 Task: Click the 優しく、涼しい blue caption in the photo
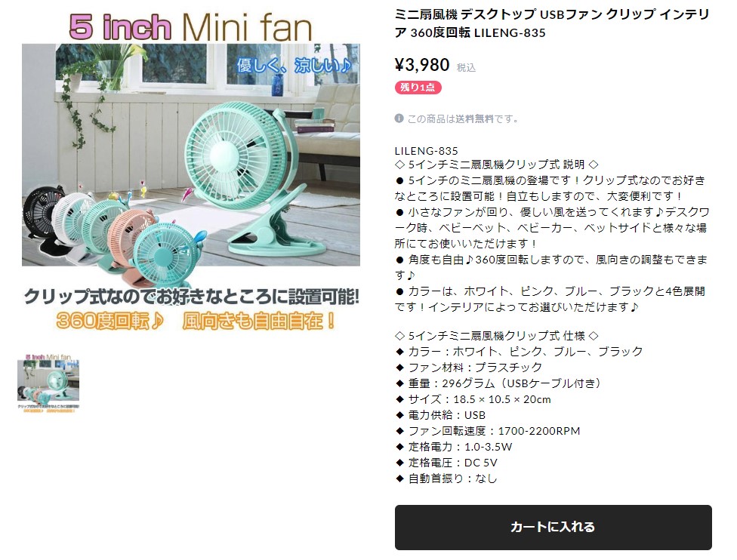pyautogui.click(x=294, y=66)
